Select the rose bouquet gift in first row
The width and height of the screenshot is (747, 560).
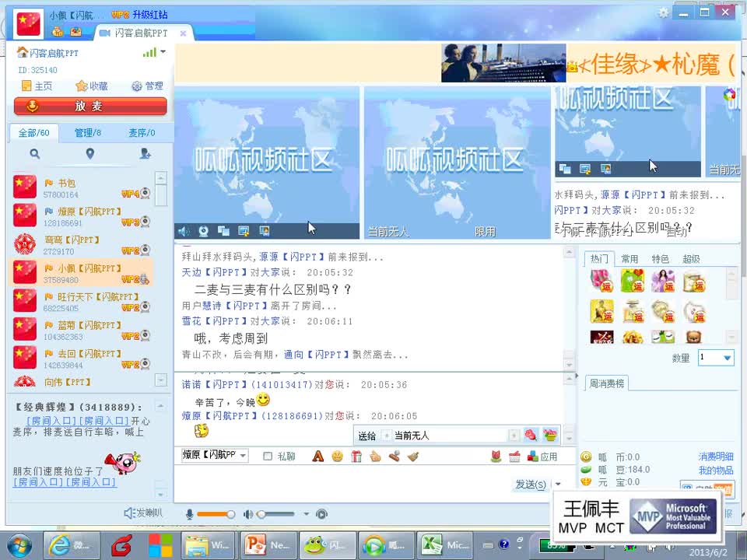[601, 281]
